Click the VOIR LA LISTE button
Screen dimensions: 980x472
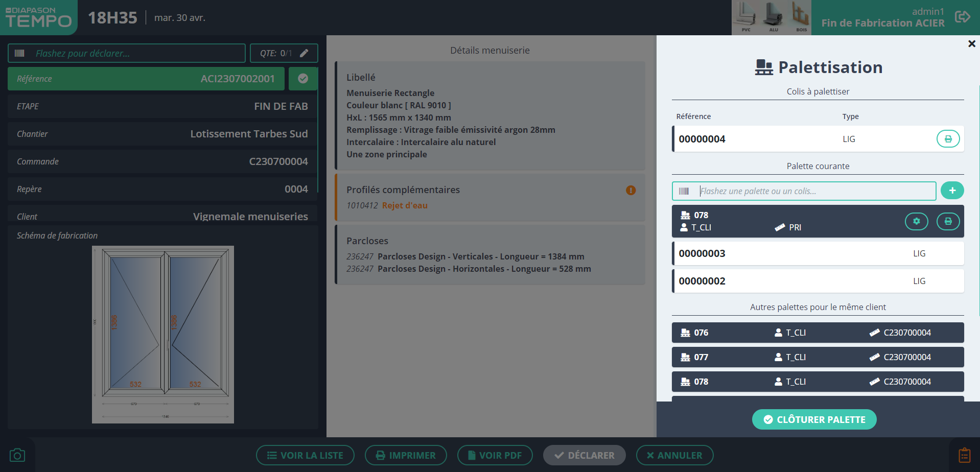tap(305, 455)
